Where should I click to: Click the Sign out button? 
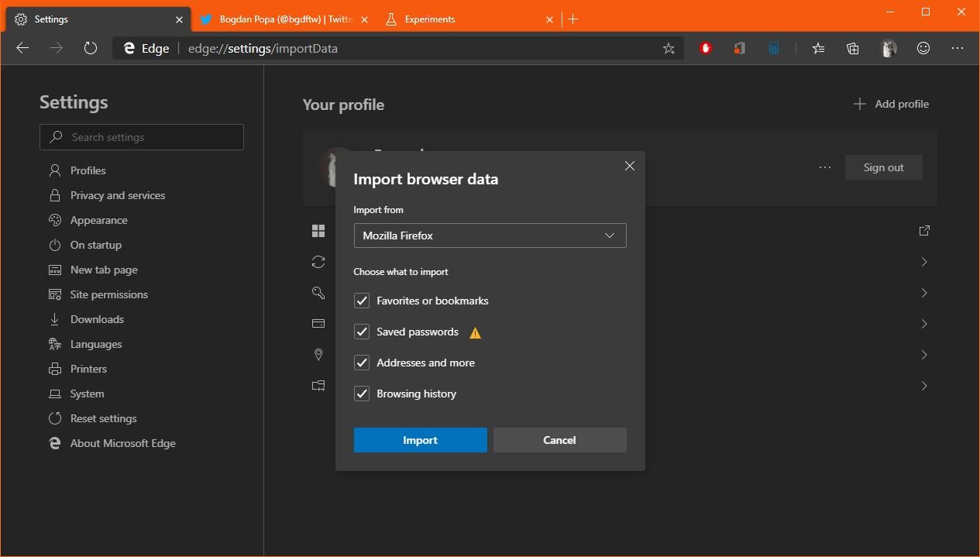pos(883,167)
